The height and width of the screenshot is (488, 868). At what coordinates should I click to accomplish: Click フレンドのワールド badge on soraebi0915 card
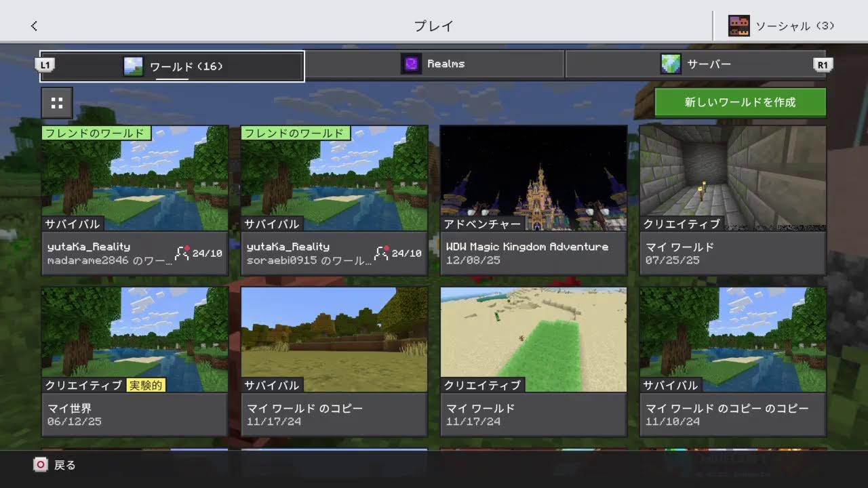[x=296, y=133]
